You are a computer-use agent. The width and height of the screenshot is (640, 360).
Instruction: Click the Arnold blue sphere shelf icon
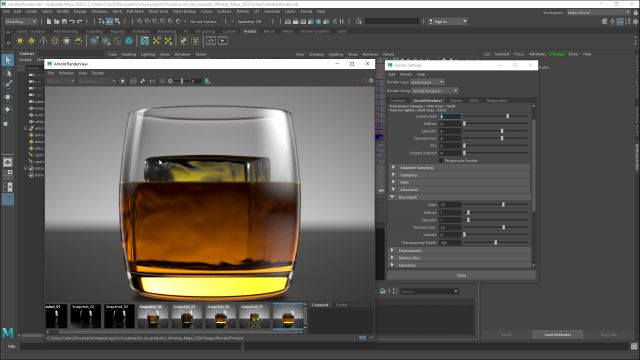(129, 41)
